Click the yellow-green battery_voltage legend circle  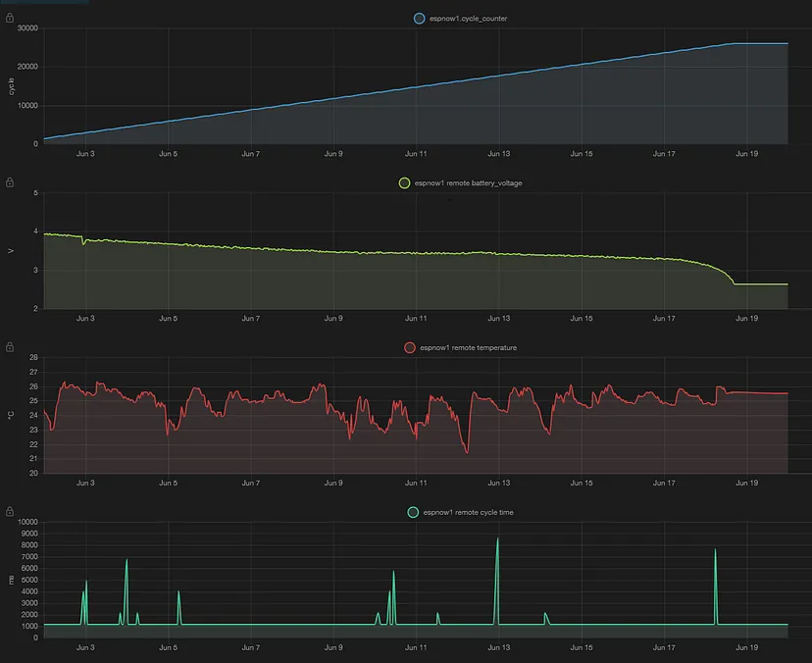coord(404,182)
